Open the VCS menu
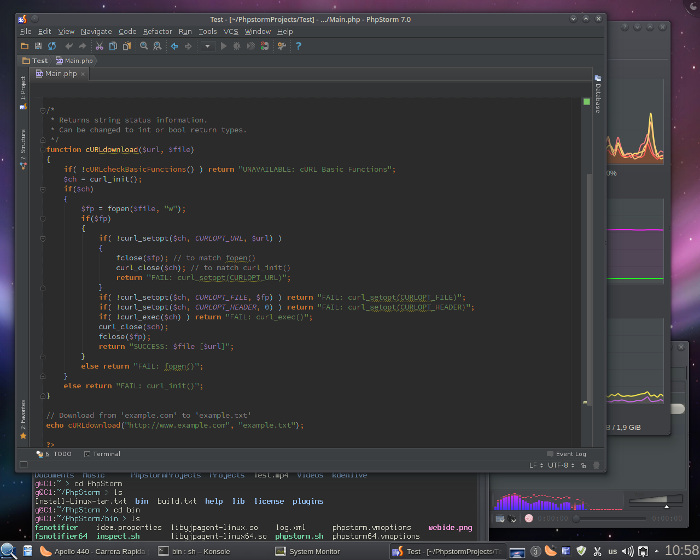The image size is (700, 560). coord(231,31)
